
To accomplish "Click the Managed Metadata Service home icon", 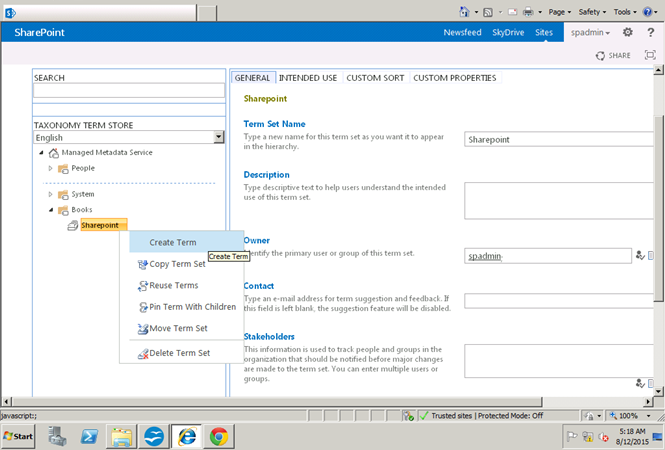I will tap(53, 153).
